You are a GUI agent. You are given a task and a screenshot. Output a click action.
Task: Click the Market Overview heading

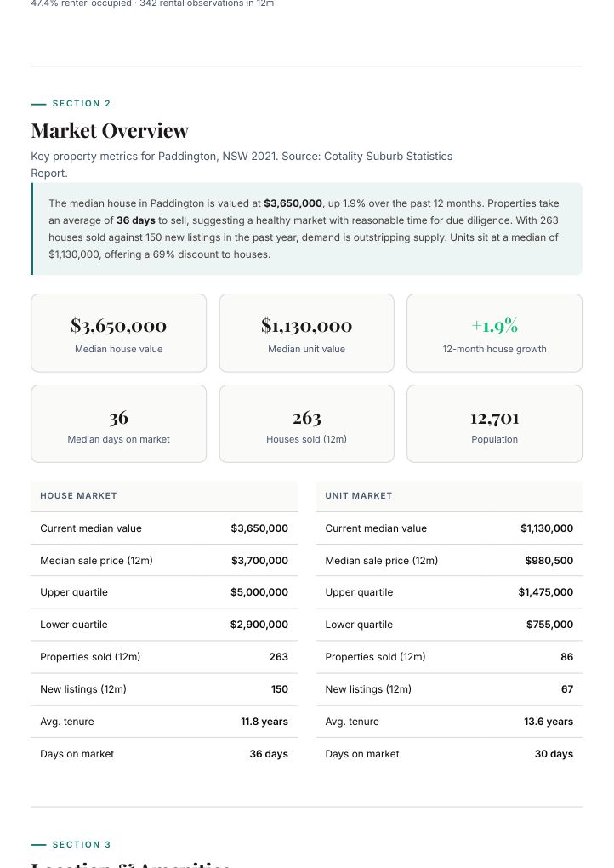click(x=110, y=131)
